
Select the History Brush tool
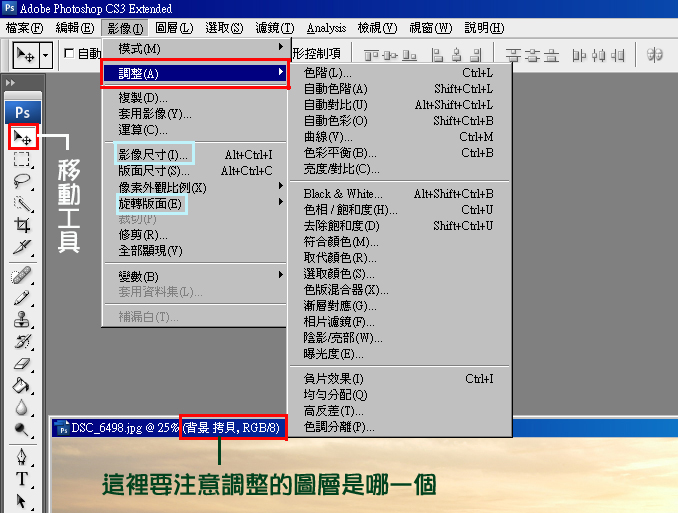coord(22,342)
